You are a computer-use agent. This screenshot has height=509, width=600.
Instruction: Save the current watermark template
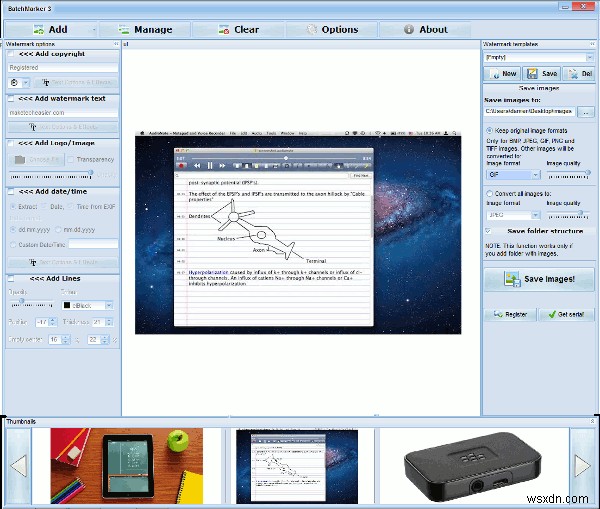pyautogui.click(x=541, y=73)
